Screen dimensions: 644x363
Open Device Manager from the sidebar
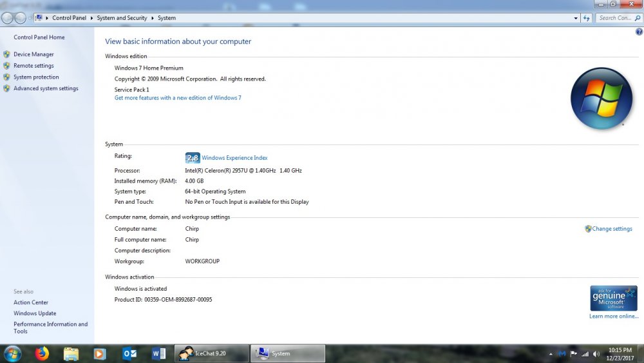point(33,54)
